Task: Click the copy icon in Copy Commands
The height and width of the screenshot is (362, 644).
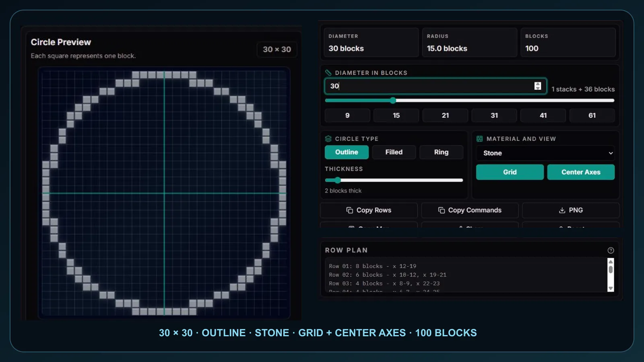Action: click(441, 210)
